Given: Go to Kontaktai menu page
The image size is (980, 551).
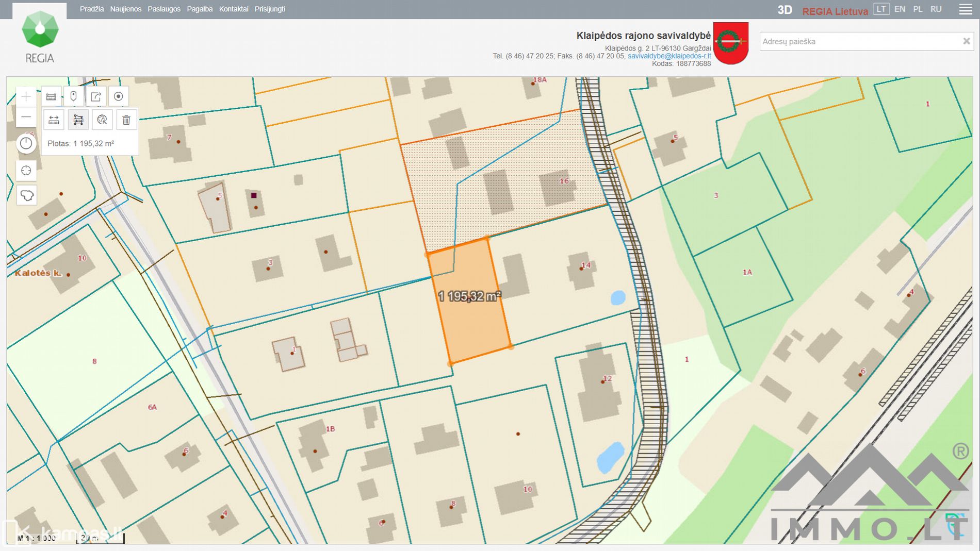Looking at the screenshot, I should [233, 9].
